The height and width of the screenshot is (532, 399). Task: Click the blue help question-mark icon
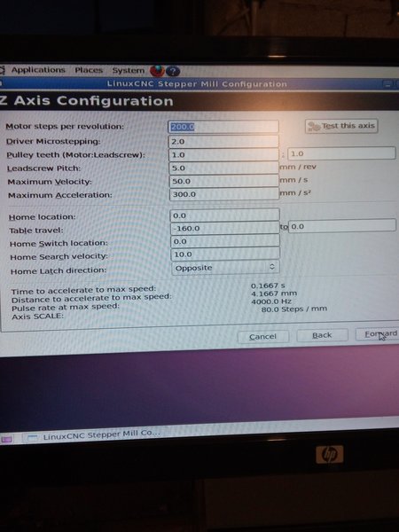click(173, 71)
